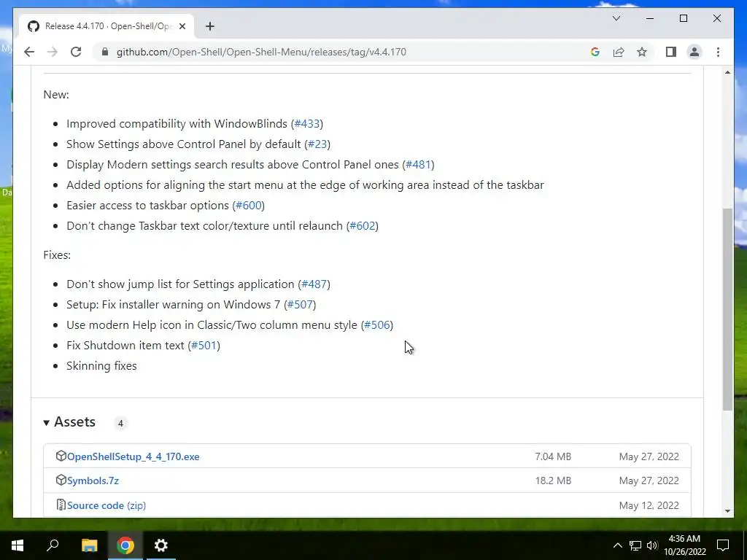Open issue link #501
This screenshot has height=560, width=747.
[x=204, y=346]
